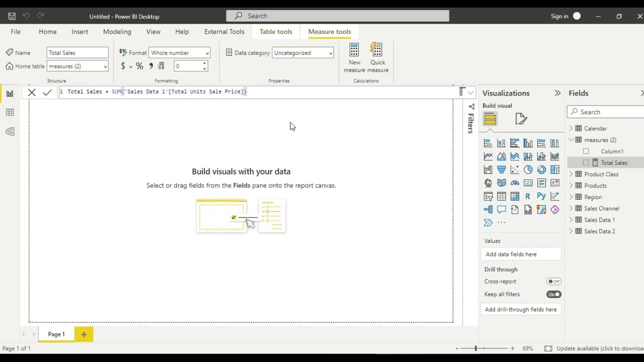Click the Build visual fields icon

[x=490, y=119]
